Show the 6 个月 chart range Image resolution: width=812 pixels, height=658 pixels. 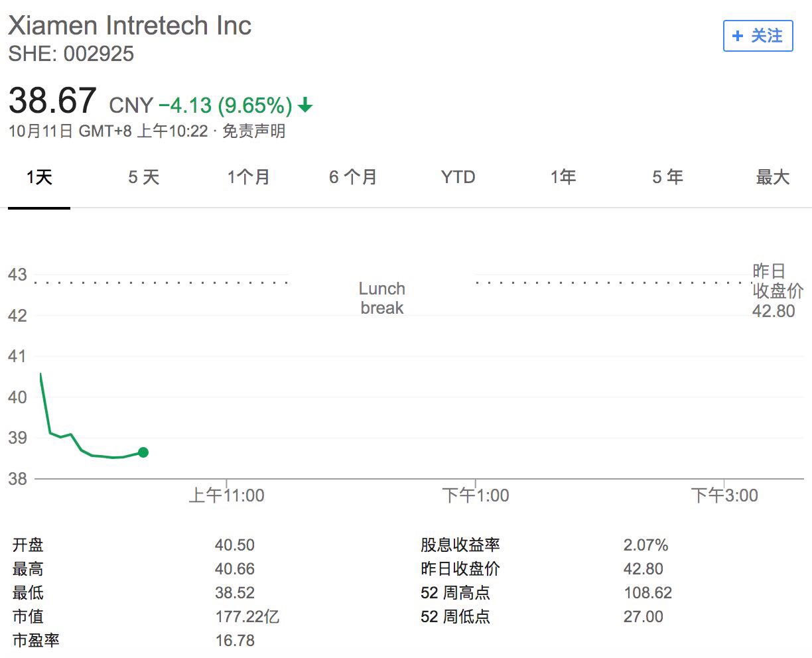(x=353, y=177)
